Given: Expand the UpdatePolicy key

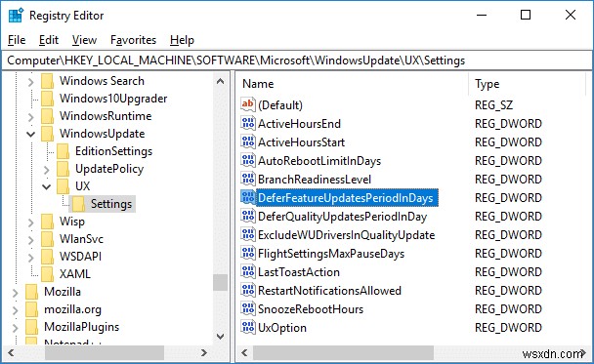Looking at the screenshot, I should point(46,170).
